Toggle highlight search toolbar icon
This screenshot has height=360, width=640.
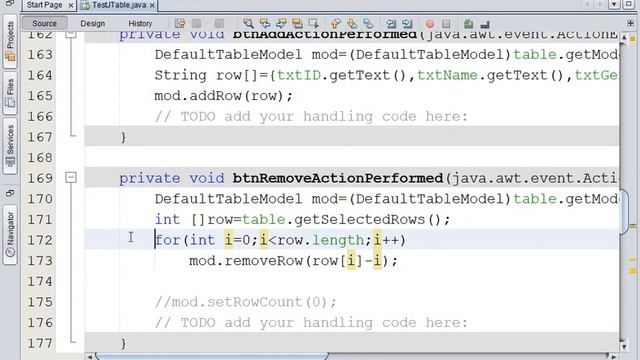click(x=297, y=23)
